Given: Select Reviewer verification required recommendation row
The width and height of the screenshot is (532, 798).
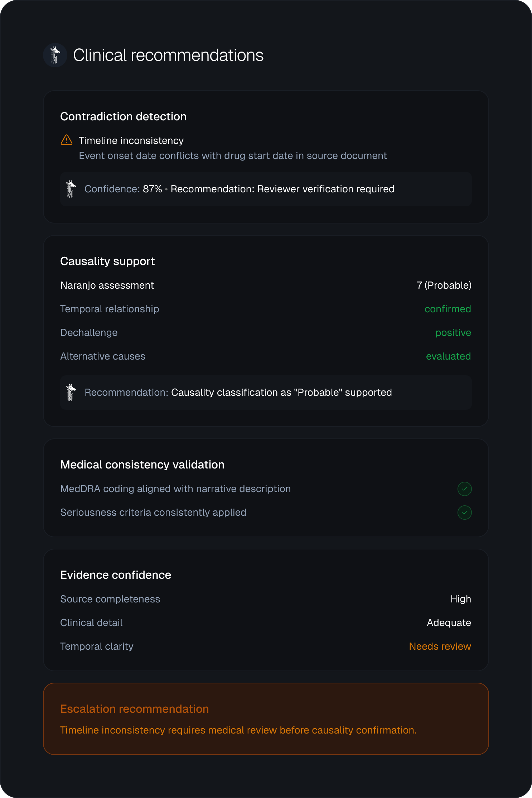Looking at the screenshot, I should pos(266,189).
